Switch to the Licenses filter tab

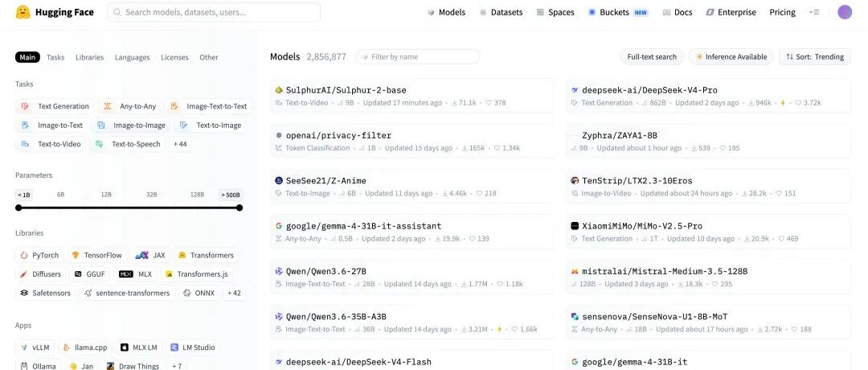174,57
